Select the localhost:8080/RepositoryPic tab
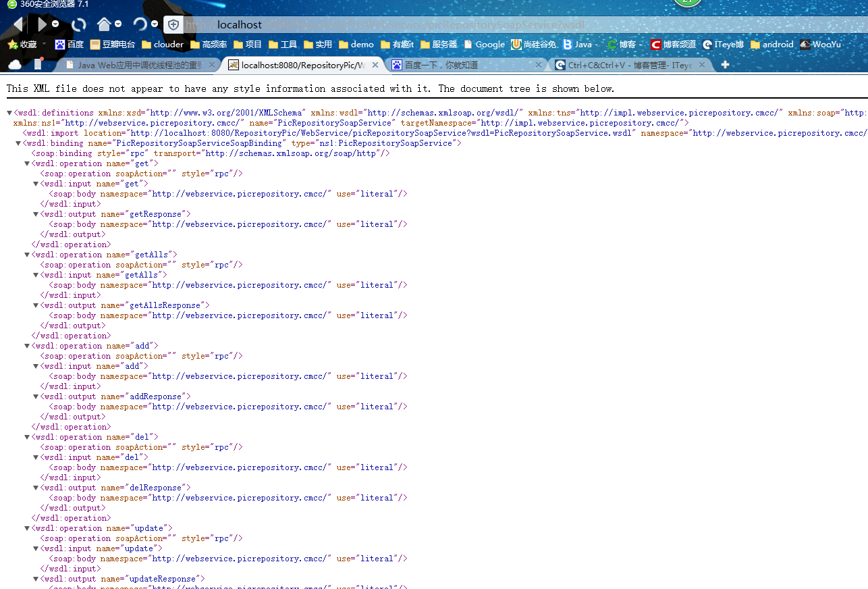Viewport: 868px width, 589px height. point(302,65)
